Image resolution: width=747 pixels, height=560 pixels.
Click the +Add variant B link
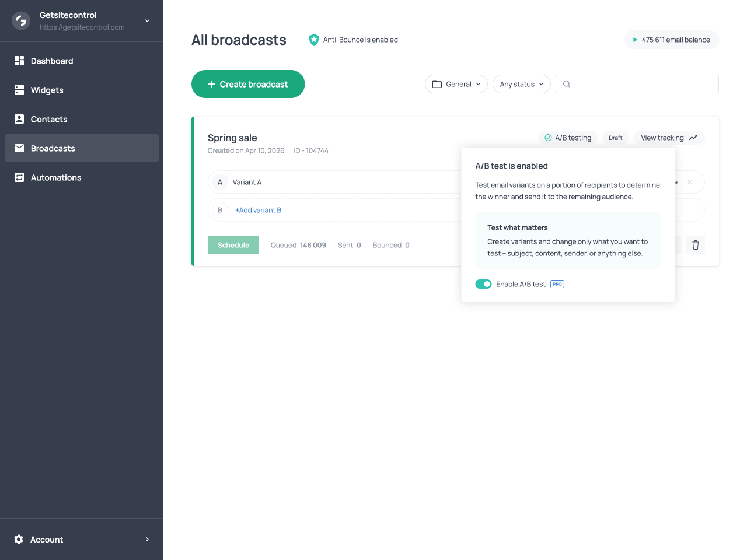[x=258, y=210]
